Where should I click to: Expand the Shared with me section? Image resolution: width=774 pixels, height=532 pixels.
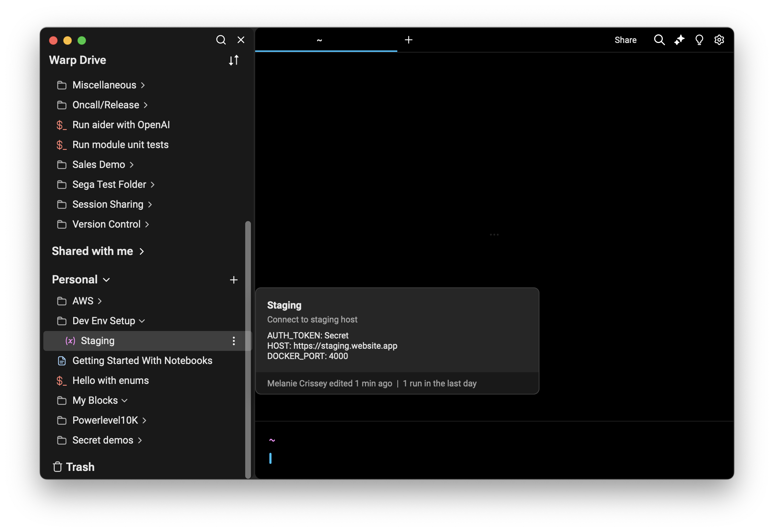pyautogui.click(x=142, y=251)
